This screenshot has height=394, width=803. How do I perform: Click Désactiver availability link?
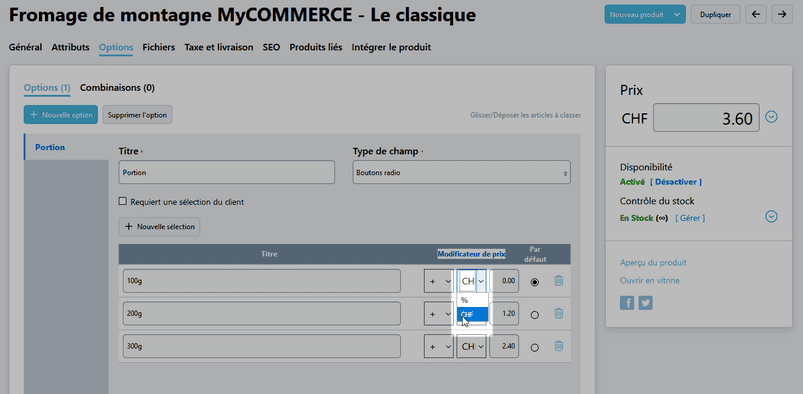pos(676,182)
